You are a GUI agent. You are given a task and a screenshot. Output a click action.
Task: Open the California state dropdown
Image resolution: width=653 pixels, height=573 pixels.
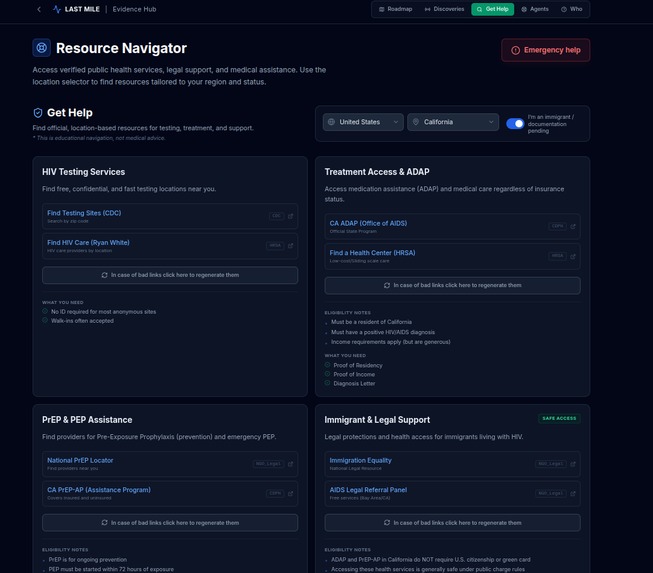pos(453,122)
